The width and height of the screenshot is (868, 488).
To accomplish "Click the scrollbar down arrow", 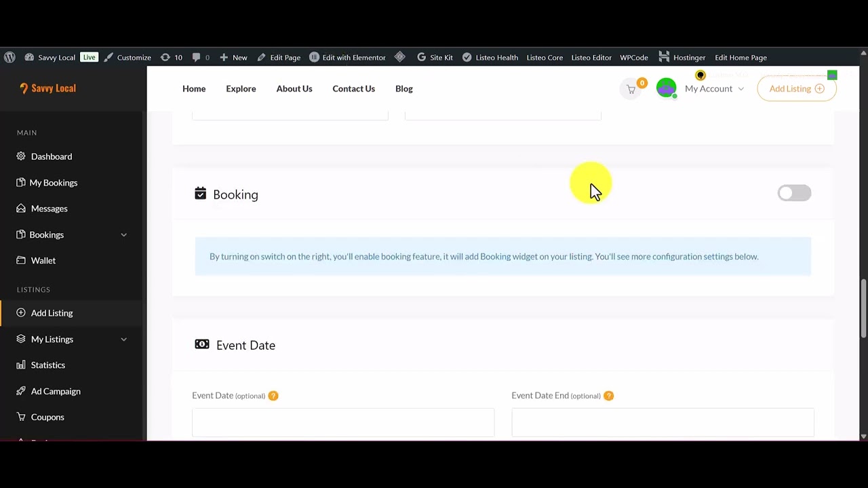I will pos(863,436).
